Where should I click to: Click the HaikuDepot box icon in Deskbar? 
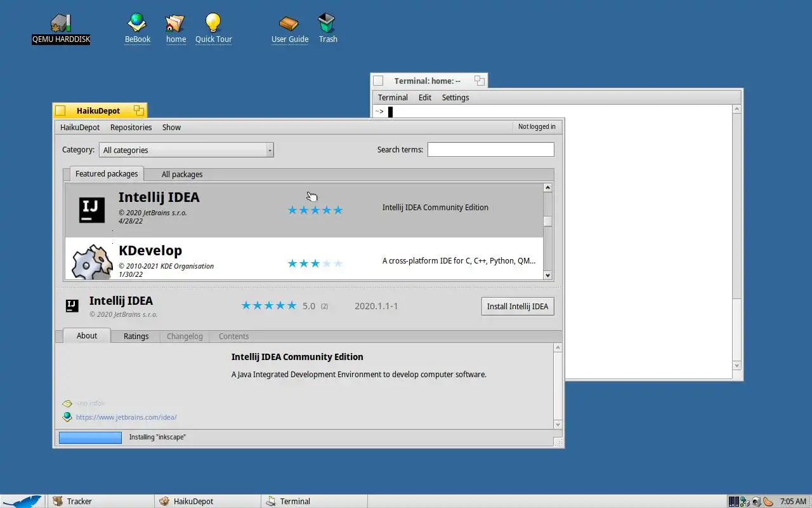[x=164, y=501]
